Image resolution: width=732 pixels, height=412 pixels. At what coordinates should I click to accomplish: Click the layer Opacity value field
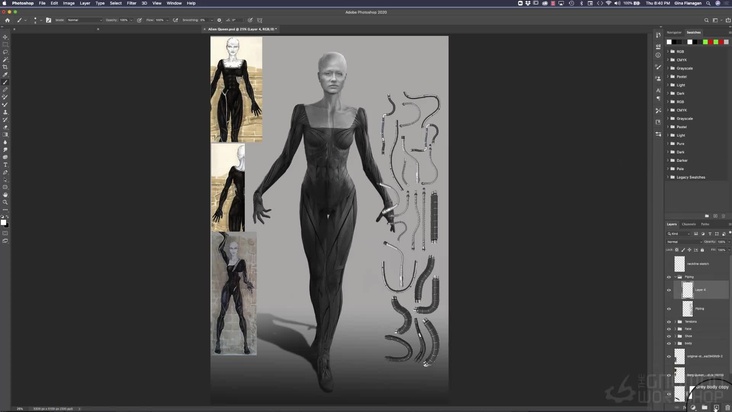coord(722,242)
